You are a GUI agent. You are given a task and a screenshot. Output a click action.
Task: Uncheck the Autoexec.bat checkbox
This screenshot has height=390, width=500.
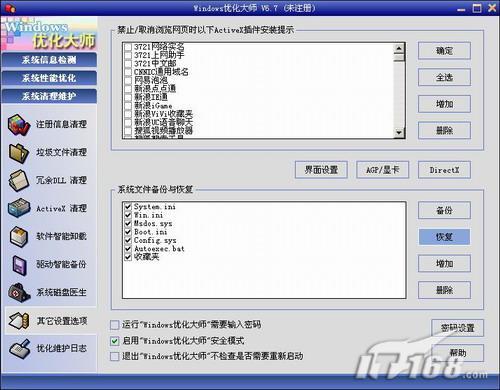[x=128, y=249]
